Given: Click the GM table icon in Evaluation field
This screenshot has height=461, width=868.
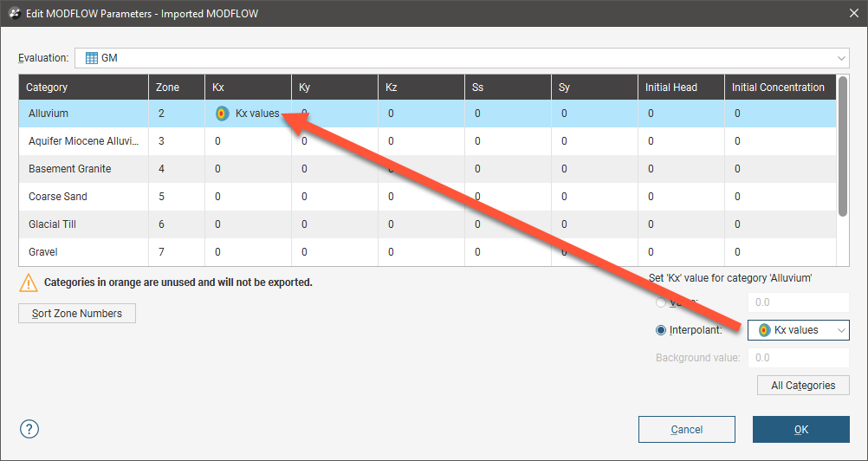Looking at the screenshot, I should point(91,58).
